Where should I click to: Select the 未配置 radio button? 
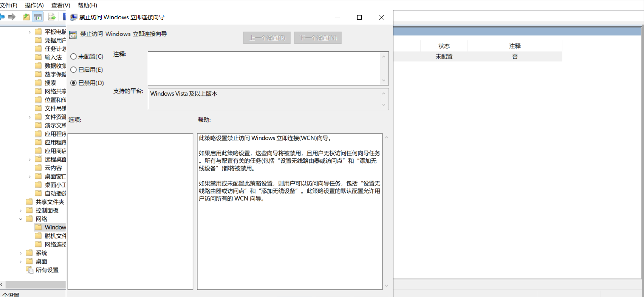pos(74,56)
